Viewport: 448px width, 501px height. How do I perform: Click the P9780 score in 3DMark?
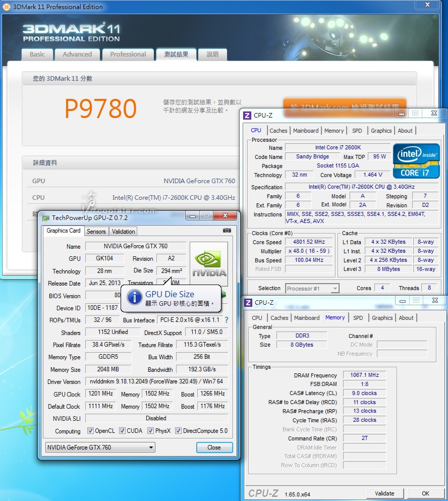tap(101, 108)
